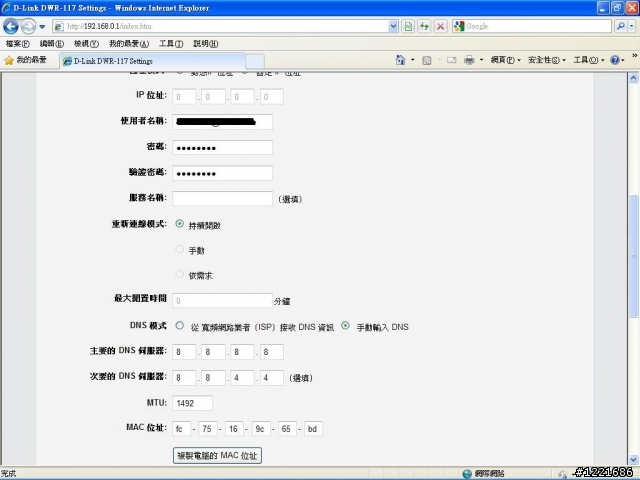This screenshot has height=480, width=640.
Task: Click the page icon in address bar
Action: coord(59,27)
